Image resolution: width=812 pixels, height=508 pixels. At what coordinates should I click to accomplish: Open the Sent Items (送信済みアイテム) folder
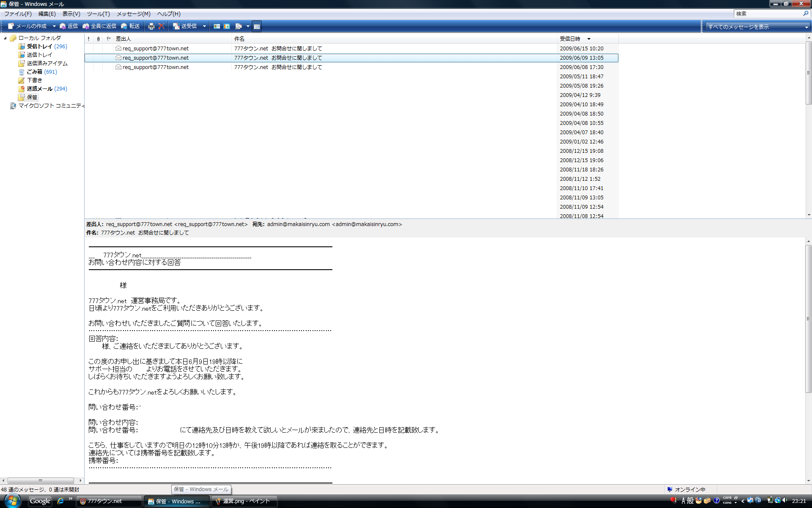click(x=43, y=63)
